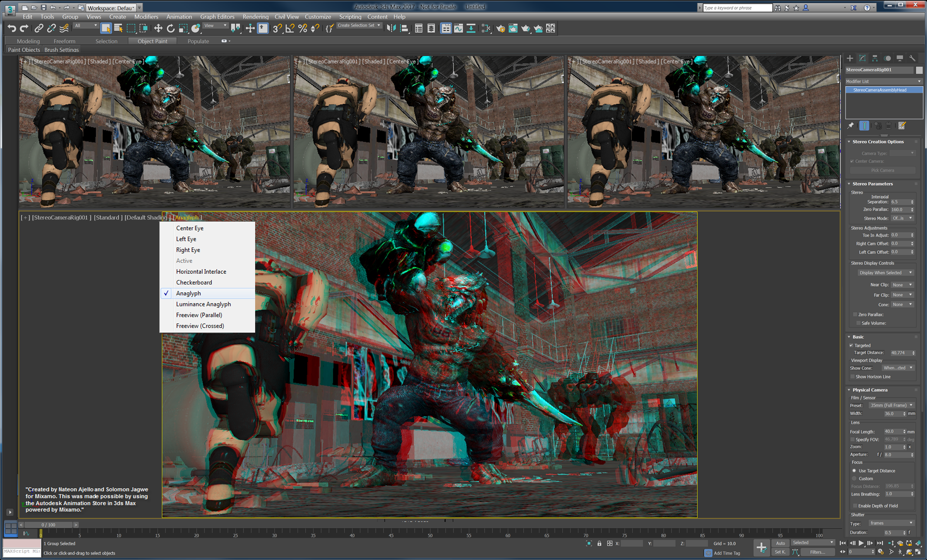Click the Auto key button
The width and height of the screenshot is (927, 560).
(780, 543)
